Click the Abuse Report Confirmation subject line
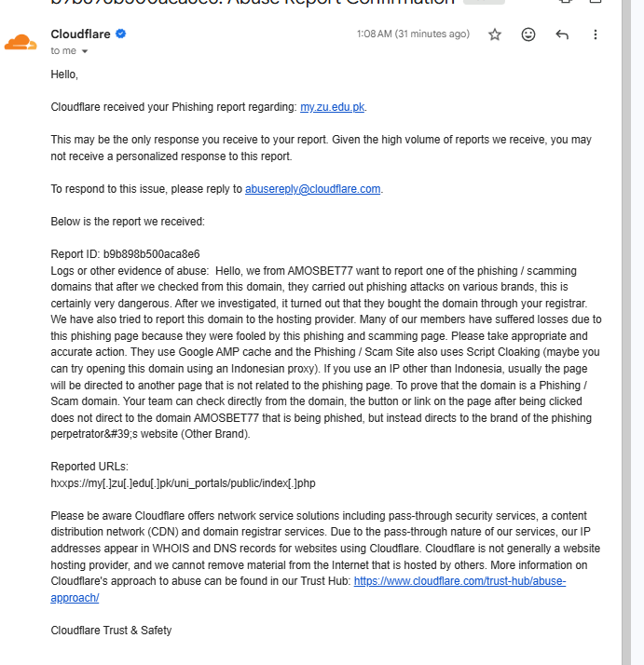The width and height of the screenshot is (644, 665). [253, 3]
